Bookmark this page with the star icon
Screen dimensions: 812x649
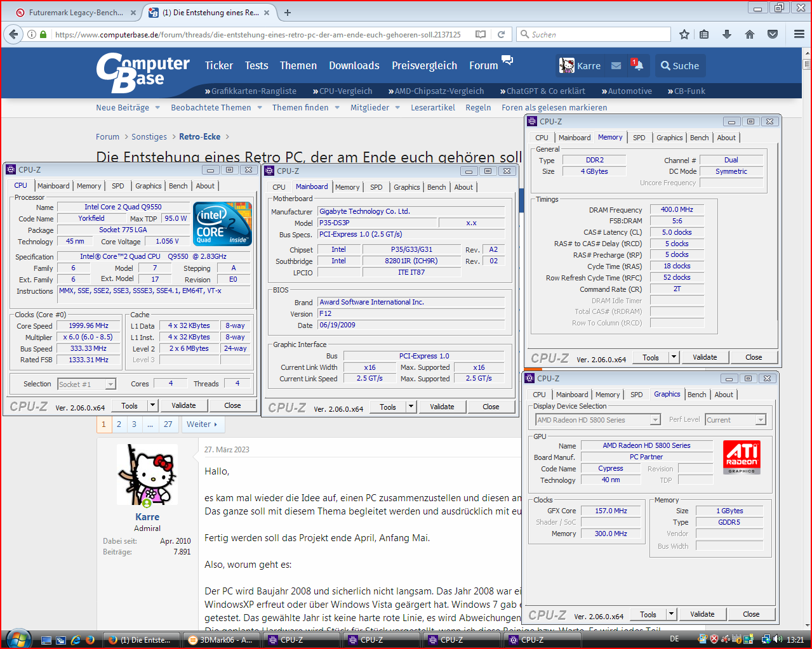684,34
